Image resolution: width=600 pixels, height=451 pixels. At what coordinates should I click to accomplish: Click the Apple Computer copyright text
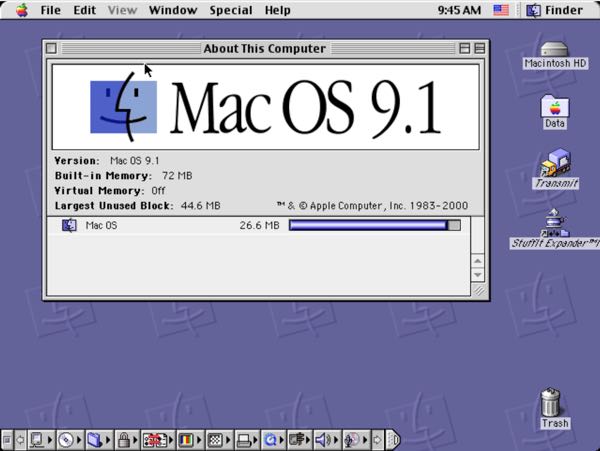pyautogui.click(x=372, y=206)
